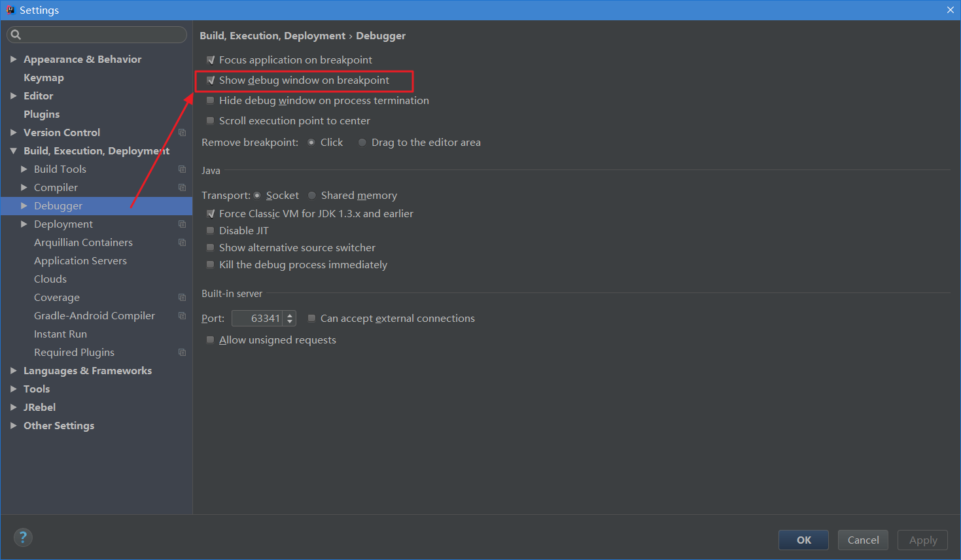The image size is (961, 560).
Task: Uncheck Focus application on breakpoint
Action: pyautogui.click(x=210, y=60)
